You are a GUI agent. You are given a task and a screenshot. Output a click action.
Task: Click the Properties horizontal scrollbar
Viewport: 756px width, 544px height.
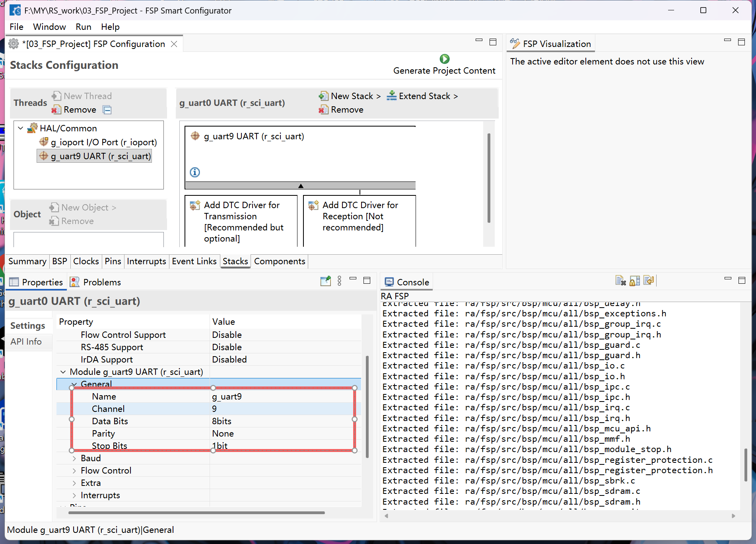click(196, 513)
